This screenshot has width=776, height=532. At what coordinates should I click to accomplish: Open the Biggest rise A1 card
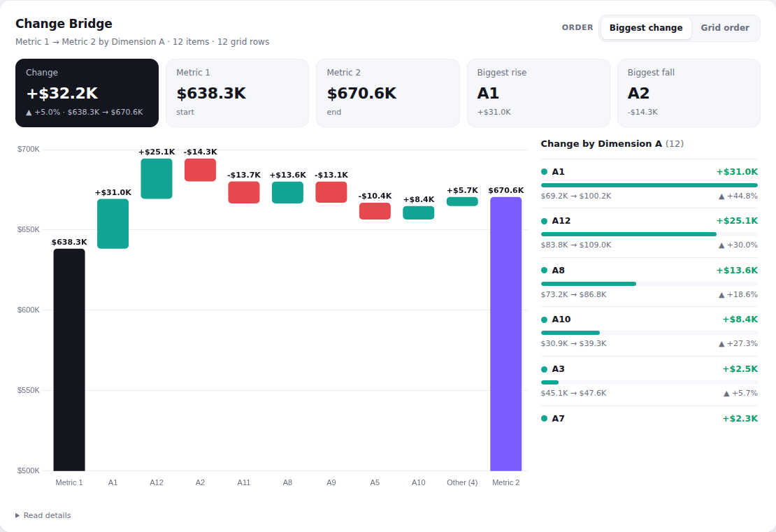click(538, 93)
